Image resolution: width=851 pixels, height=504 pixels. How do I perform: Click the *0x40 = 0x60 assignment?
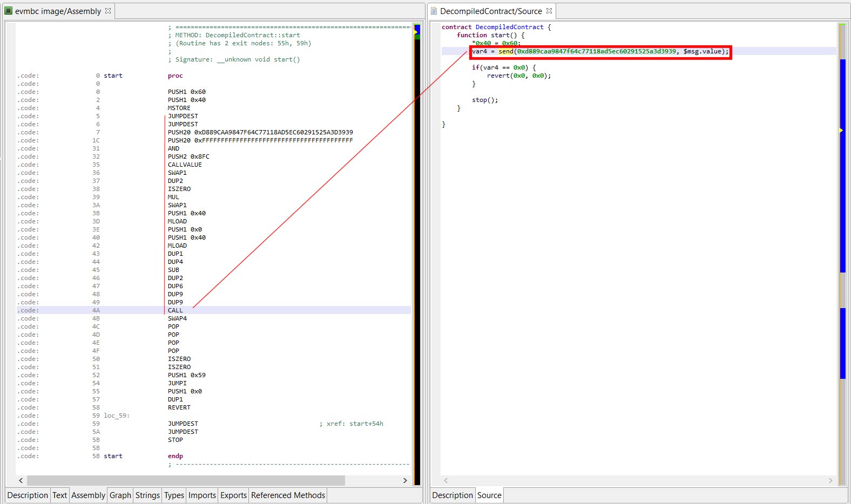tap(496, 43)
